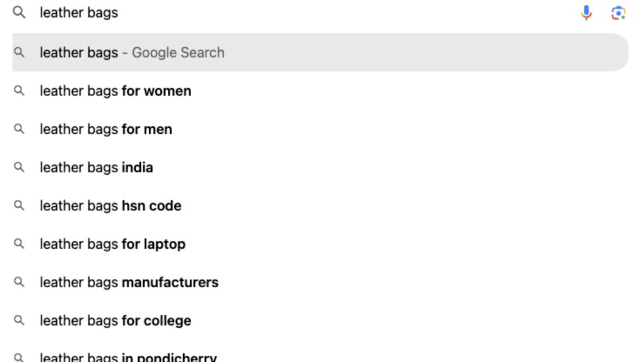This screenshot has height=362, width=644.
Task: Click the microphone voice search icon
Action: 586,12
